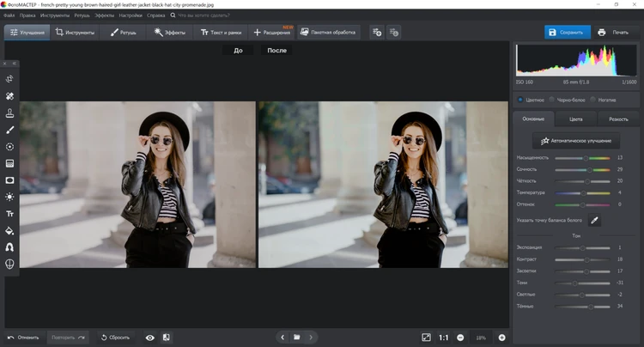
Task: Select the face sculpt tool
Action: [x=9, y=264]
